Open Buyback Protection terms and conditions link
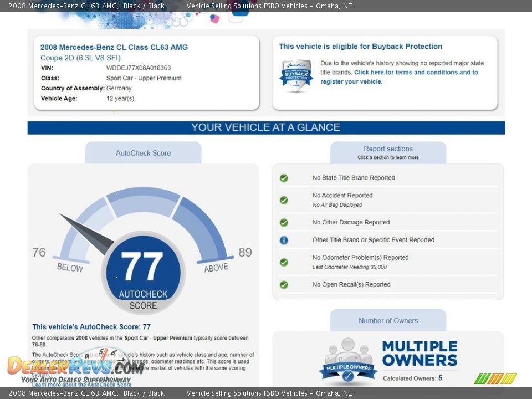 (399, 77)
